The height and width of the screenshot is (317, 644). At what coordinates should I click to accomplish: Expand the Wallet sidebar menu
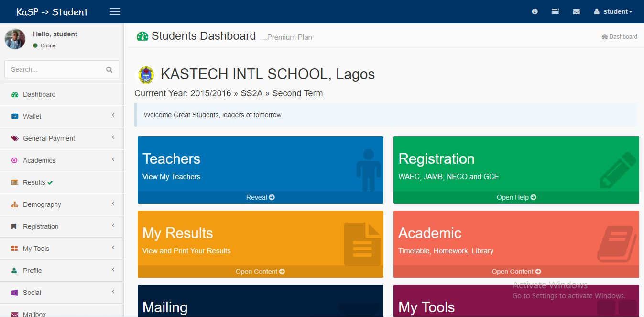(32, 116)
